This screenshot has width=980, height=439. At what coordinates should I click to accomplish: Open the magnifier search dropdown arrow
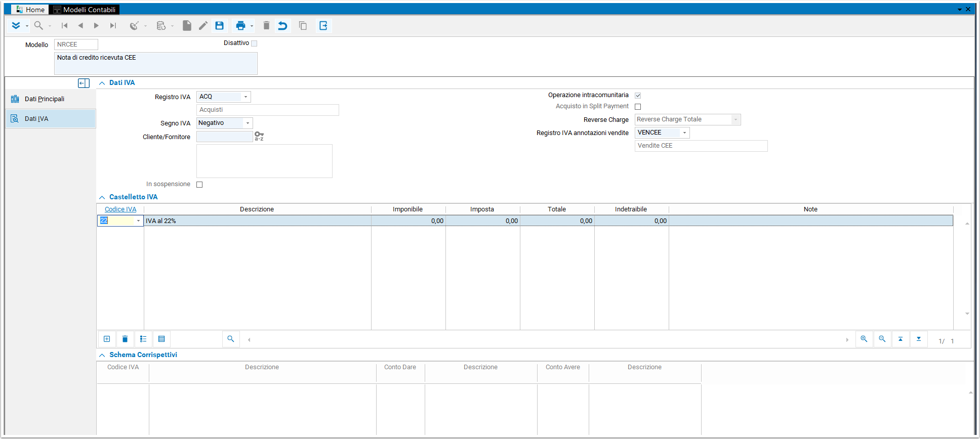(50, 26)
